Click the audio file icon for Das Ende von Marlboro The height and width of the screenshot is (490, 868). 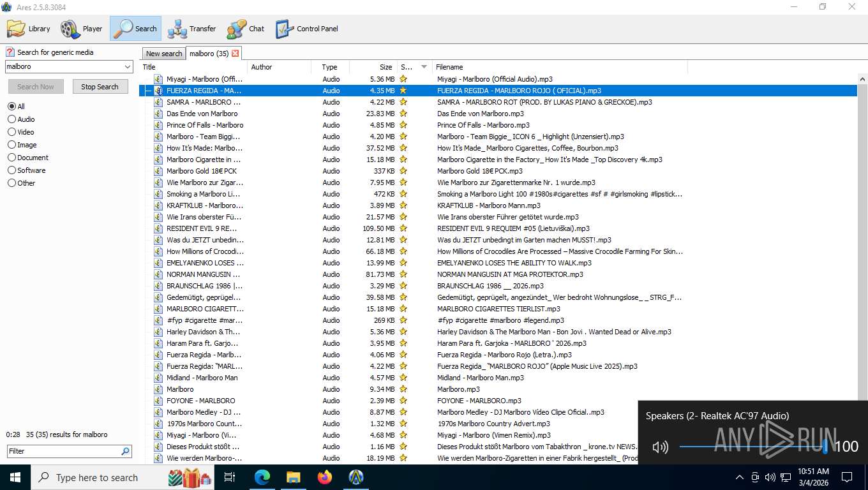tap(158, 114)
